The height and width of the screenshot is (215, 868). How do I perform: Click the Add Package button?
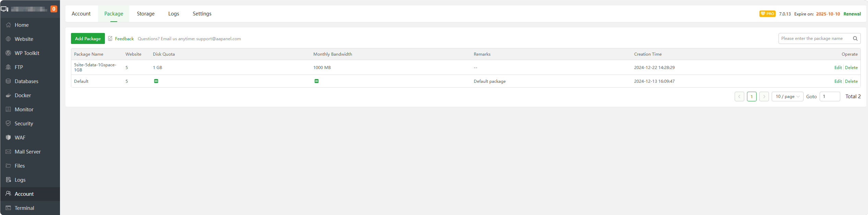coord(88,38)
